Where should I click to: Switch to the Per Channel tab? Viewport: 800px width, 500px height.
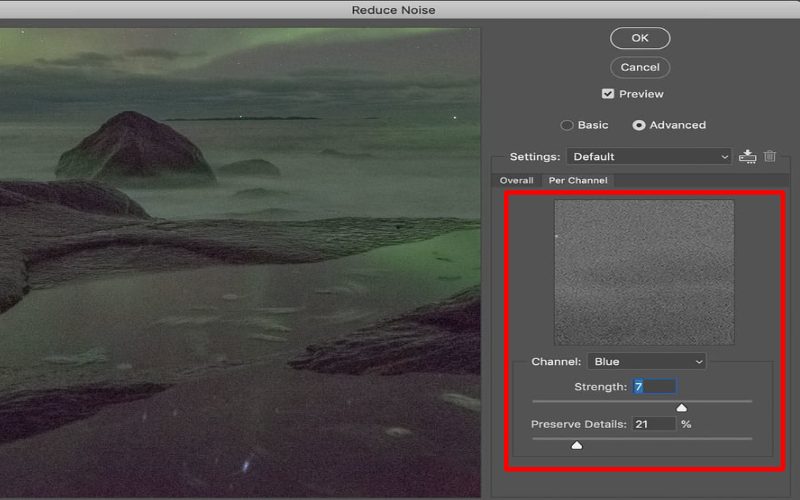(578, 180)
